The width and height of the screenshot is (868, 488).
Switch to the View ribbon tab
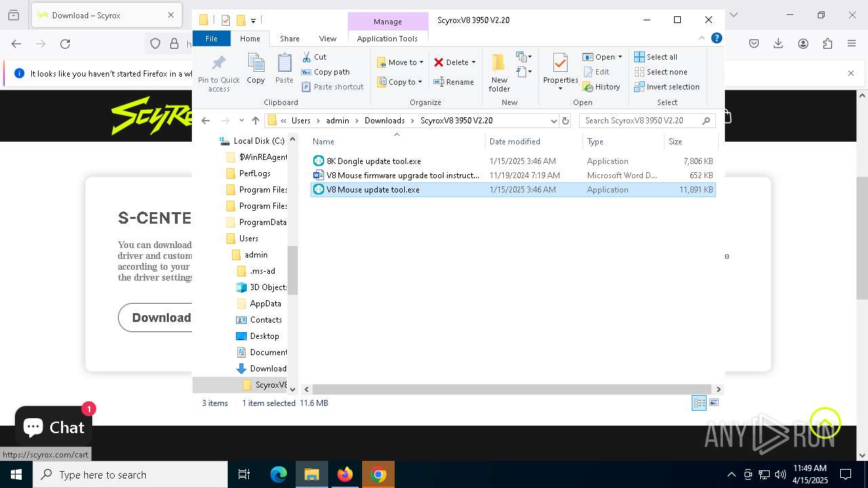[x=328, y=39]
